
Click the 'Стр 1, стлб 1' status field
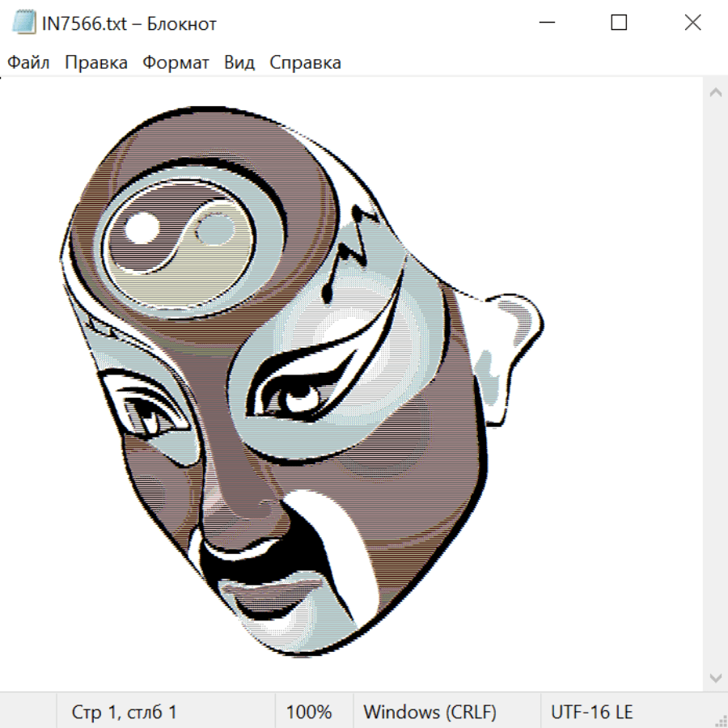pyautogui.click(x=125, y=713)
